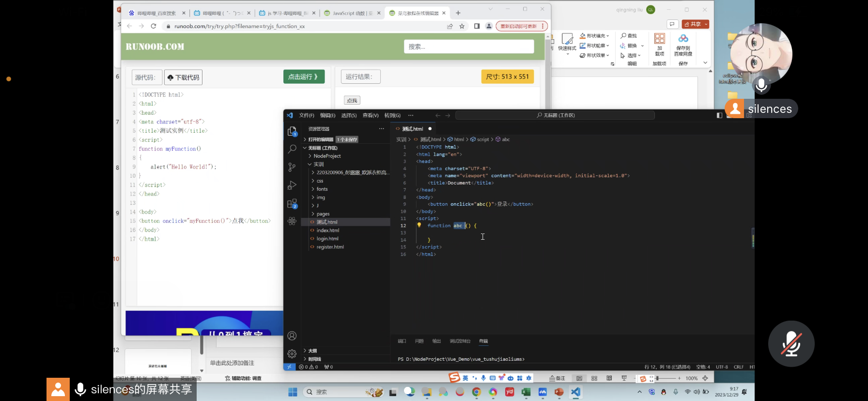Open the VS Code Search view

tap(292, 149)
